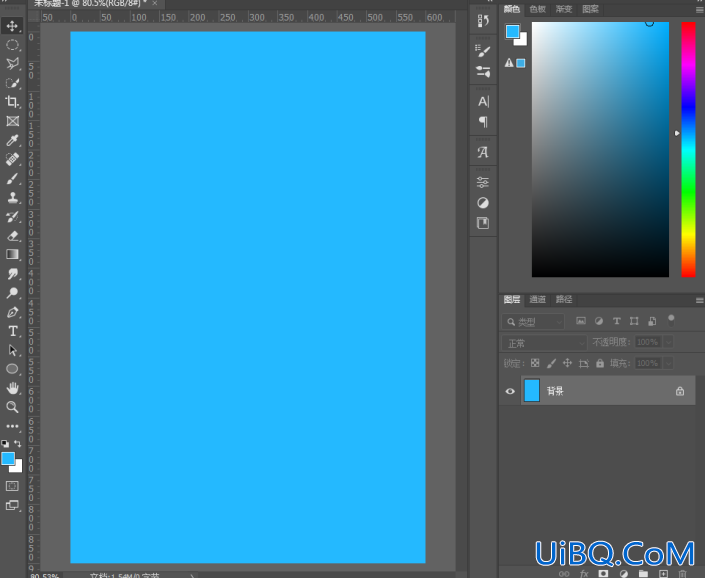Viewport: 705px width, 578px height.
Task: Change the screen mode
Action: [x=12, y=506]
